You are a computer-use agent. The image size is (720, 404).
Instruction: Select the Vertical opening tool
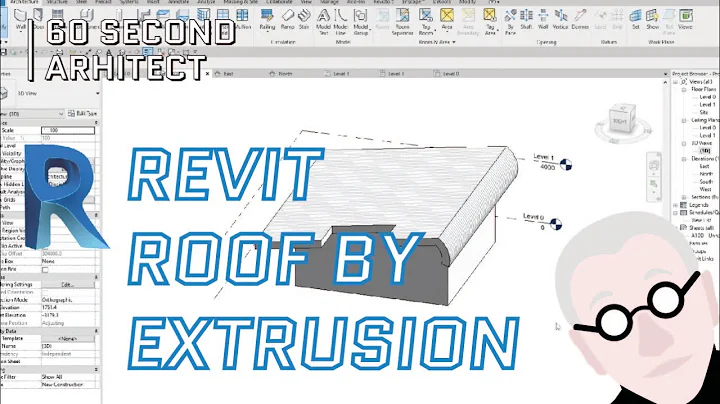pyautogui.click(x=560, y=20)
